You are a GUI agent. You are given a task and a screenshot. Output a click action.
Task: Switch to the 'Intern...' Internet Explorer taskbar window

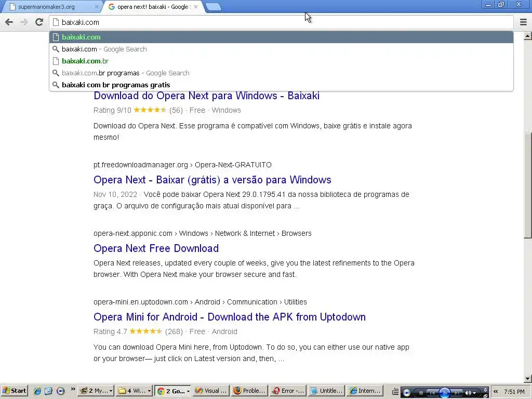pos(365,391)
